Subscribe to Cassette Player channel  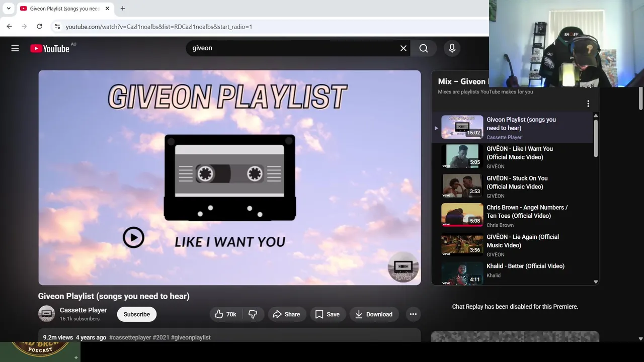(x=137, y=314)
